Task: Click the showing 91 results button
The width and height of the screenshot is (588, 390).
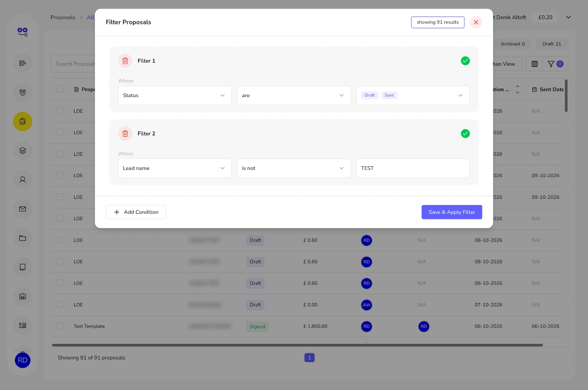Action: point(438,22)
